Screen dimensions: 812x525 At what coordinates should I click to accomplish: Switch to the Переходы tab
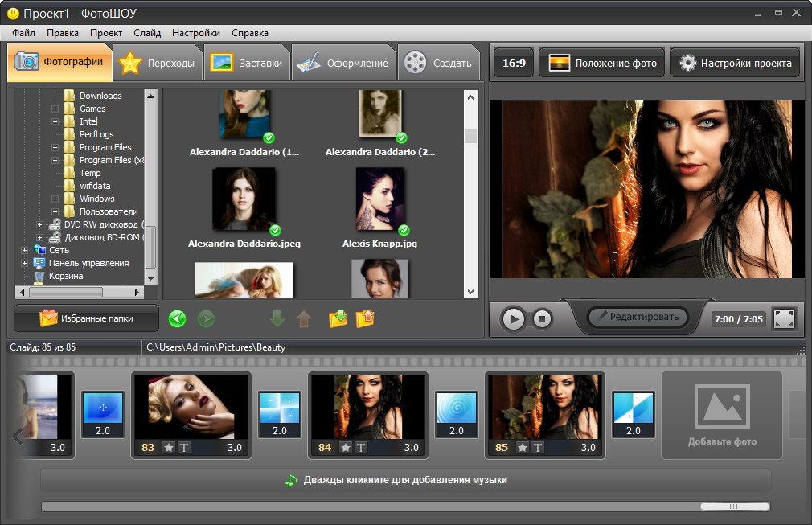pyautogui.click(x=157, y=64)
